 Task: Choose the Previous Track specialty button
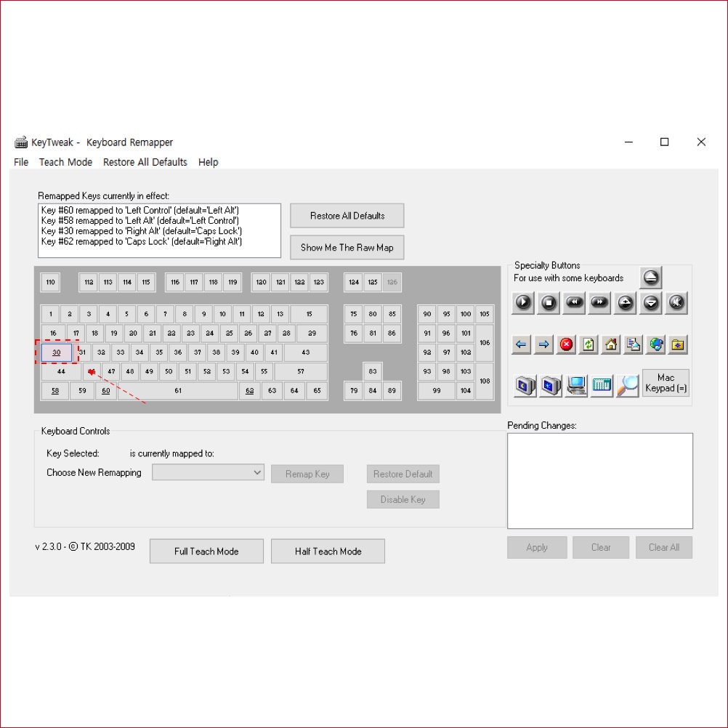pos(574,303)
